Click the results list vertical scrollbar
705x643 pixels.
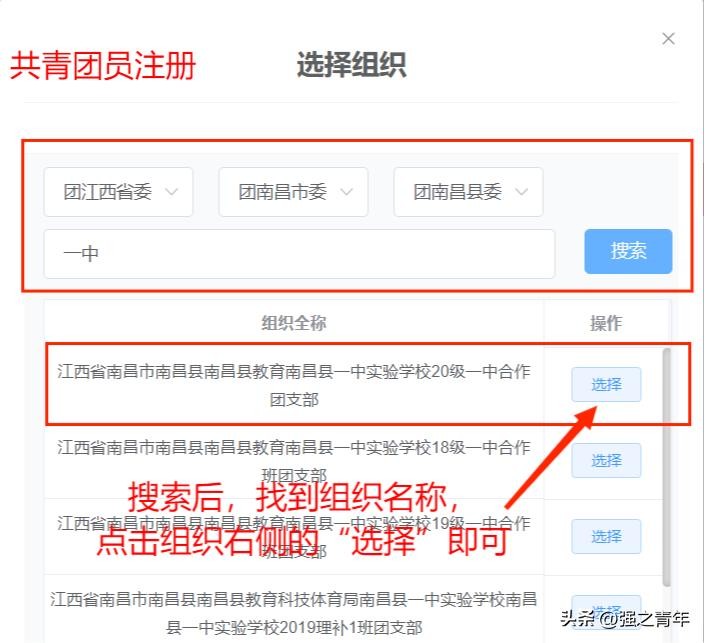[x=666, y=468]
